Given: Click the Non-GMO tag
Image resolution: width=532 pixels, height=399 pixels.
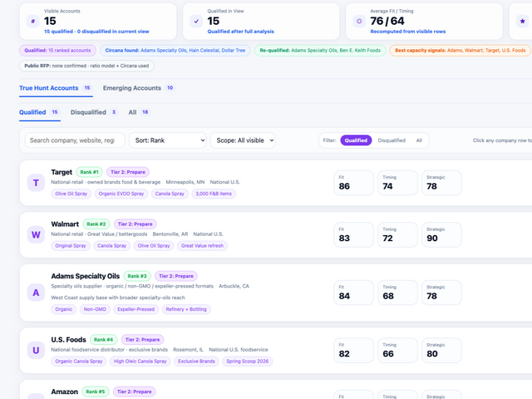Looking at the screenshot, I should 95,309.
